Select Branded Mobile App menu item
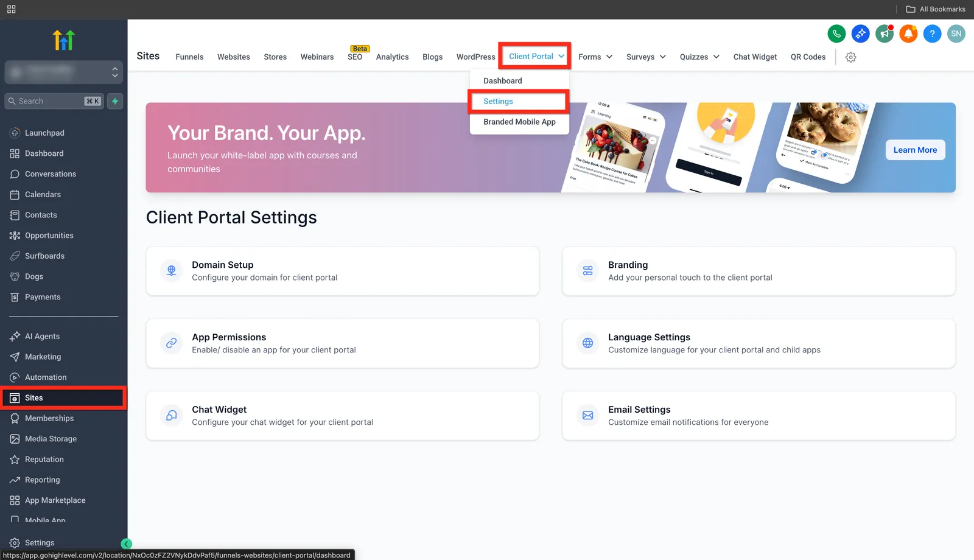974x560 pixels. pyautogui.click(x=519, y=122)
